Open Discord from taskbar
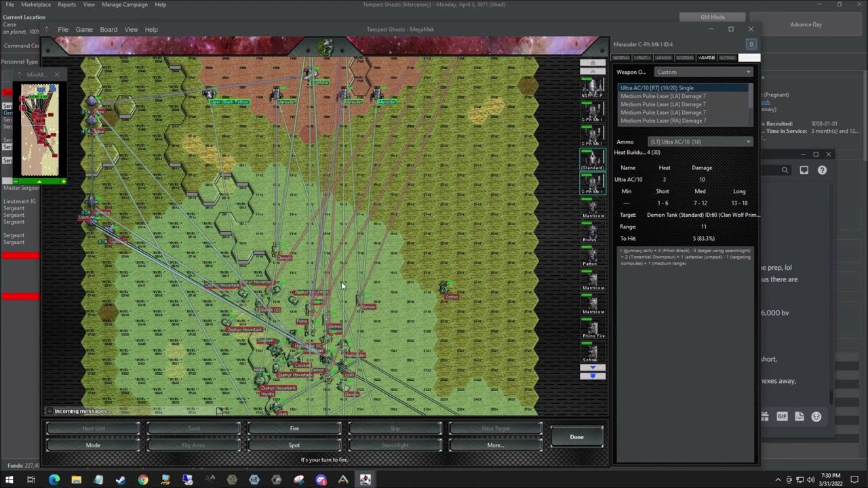 click(321, 480)
